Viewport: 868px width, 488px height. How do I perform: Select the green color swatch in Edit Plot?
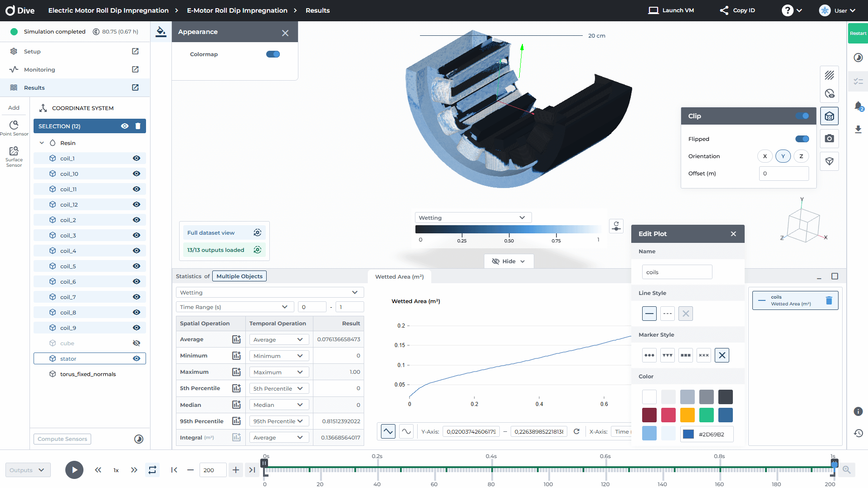(707, 415)
